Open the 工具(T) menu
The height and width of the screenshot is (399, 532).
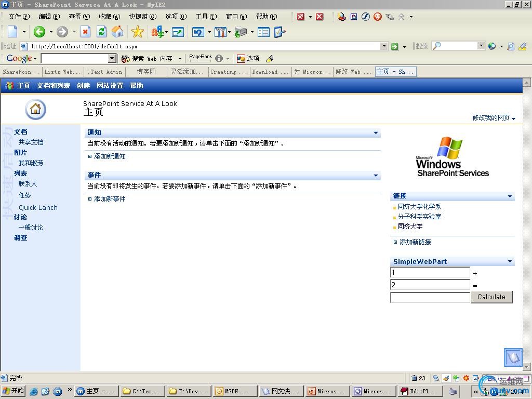[206, 17]
